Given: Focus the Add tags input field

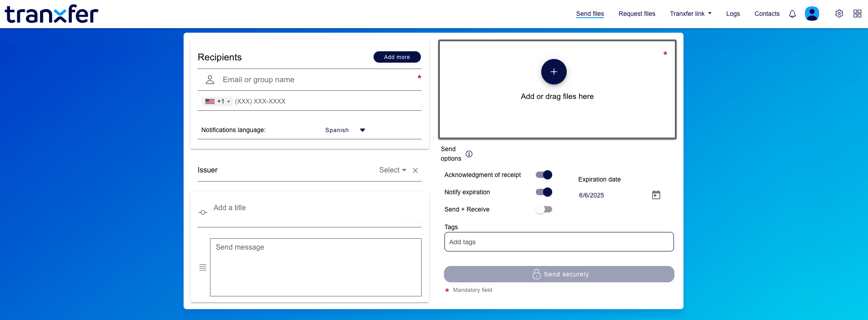Looking at the screenshot, I should pyautogui.click(x=559, y=242).
